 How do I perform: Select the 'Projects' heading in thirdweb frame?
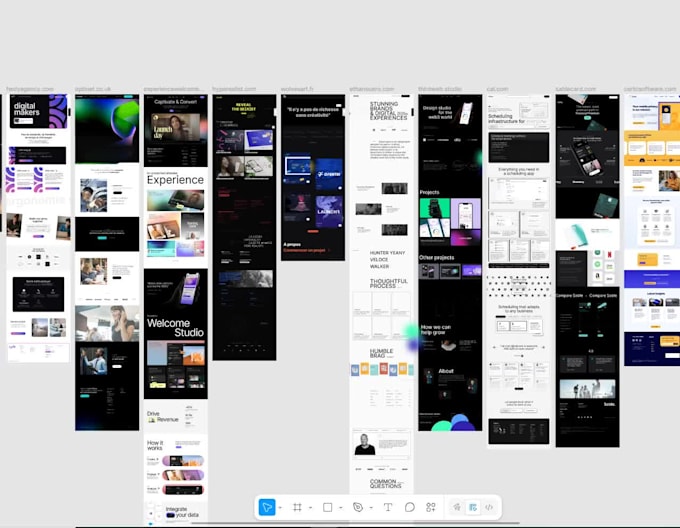point(429,192)
